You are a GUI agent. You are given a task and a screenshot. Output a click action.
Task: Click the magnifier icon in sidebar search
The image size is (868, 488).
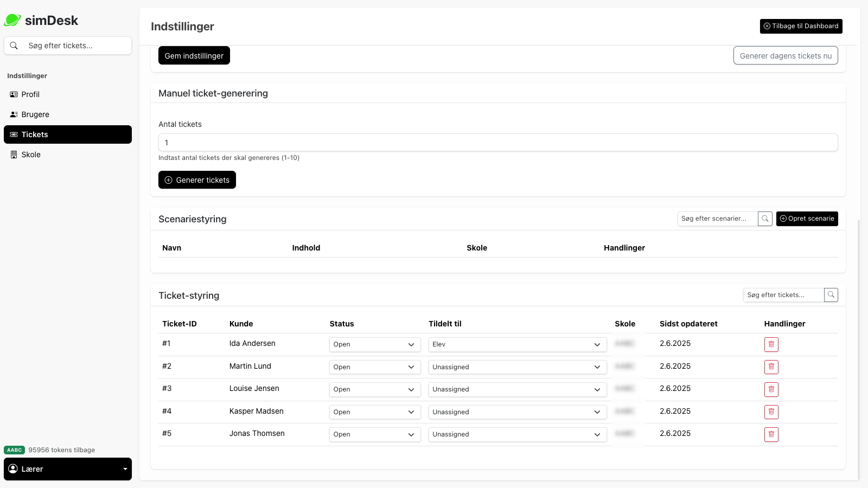click(14, 46)
